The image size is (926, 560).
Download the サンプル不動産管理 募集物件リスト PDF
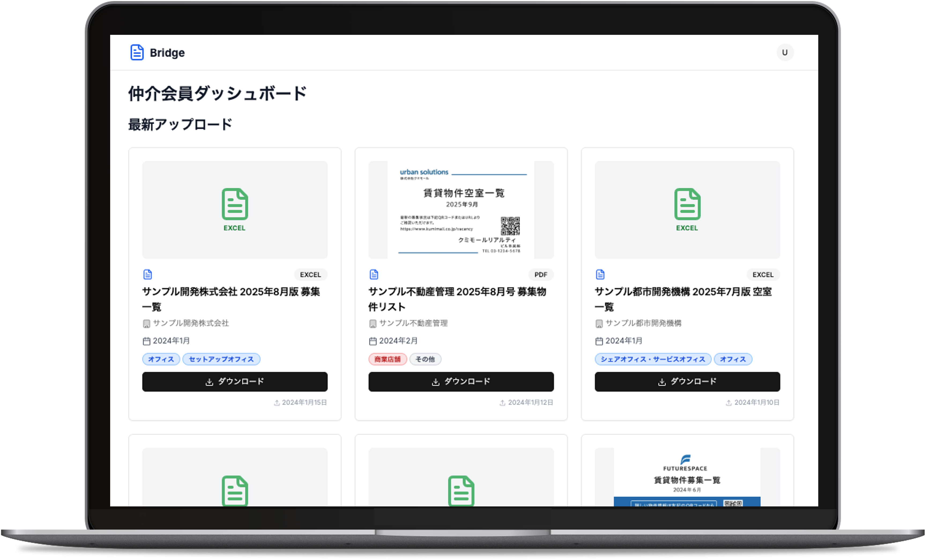tap(461, 382)
